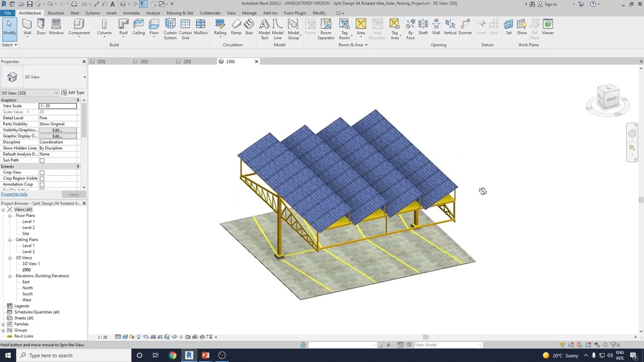Select the Wall tool

[x=27, y=27]
